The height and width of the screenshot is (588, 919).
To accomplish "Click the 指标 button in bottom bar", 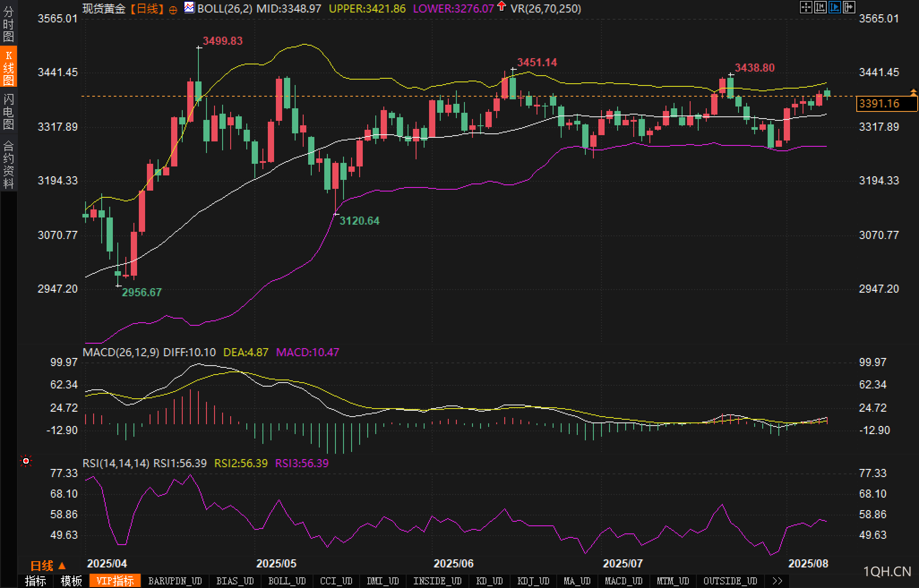I will tap(35, 581).
